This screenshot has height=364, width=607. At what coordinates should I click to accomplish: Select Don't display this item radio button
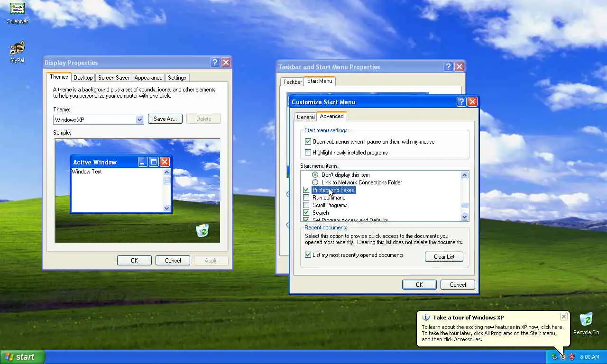[x=315, y=175]
